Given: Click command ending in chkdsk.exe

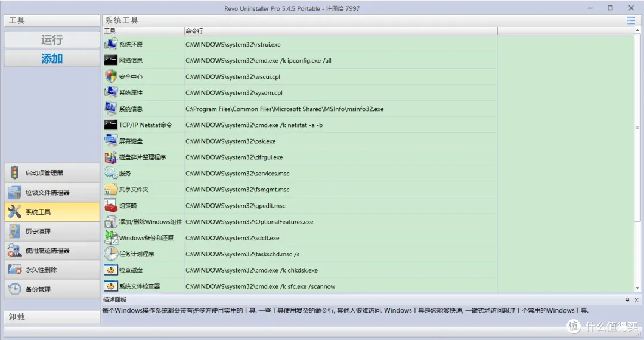Looking at the screenshot, I should click(252, 270).
